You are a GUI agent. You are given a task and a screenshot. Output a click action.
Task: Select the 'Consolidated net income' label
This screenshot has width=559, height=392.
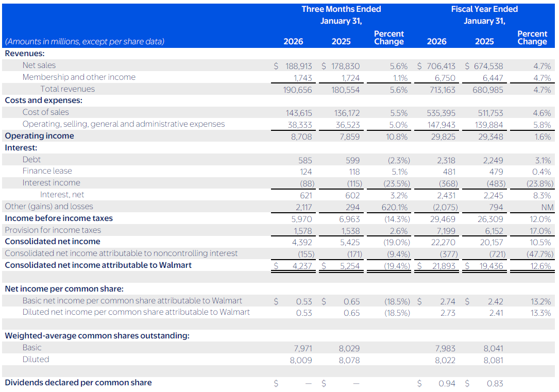[53, 241]
